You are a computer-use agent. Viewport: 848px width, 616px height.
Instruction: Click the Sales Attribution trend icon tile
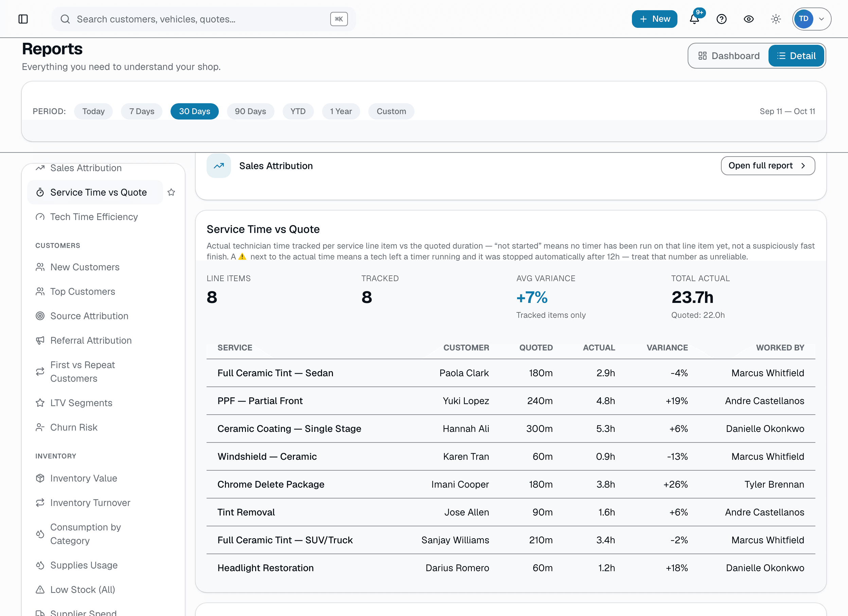[219, 166]
